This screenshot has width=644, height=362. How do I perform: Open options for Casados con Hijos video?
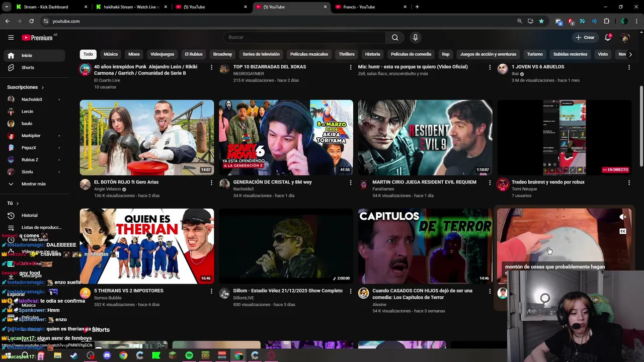tap(490, 291)
